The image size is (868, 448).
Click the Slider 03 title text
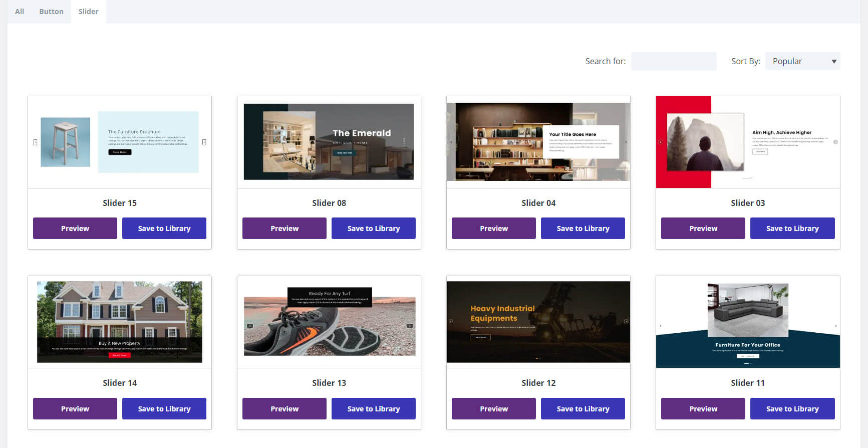[x=748, y=203]
